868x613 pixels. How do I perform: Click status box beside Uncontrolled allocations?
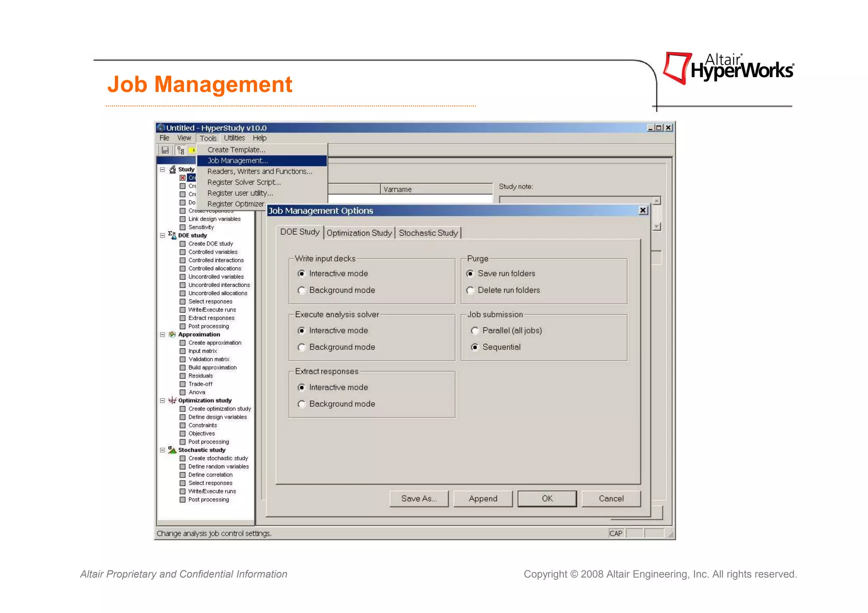tap(183, 293)
